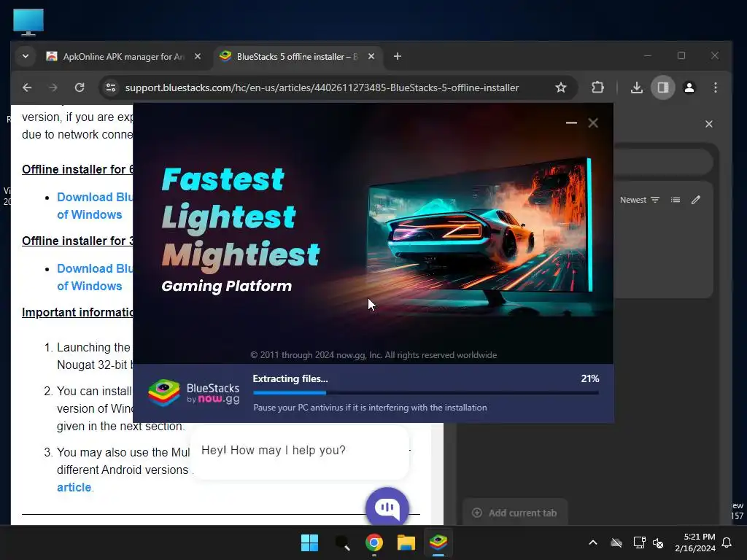The image size is (747, 560).
Task: Open a new Chrome tab
Action: click(x=398, y=56)
